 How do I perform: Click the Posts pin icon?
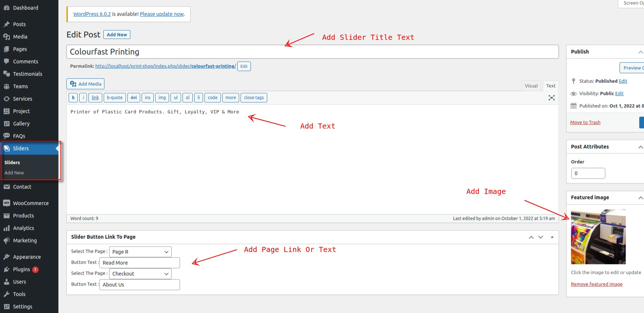tap(7, 24)
